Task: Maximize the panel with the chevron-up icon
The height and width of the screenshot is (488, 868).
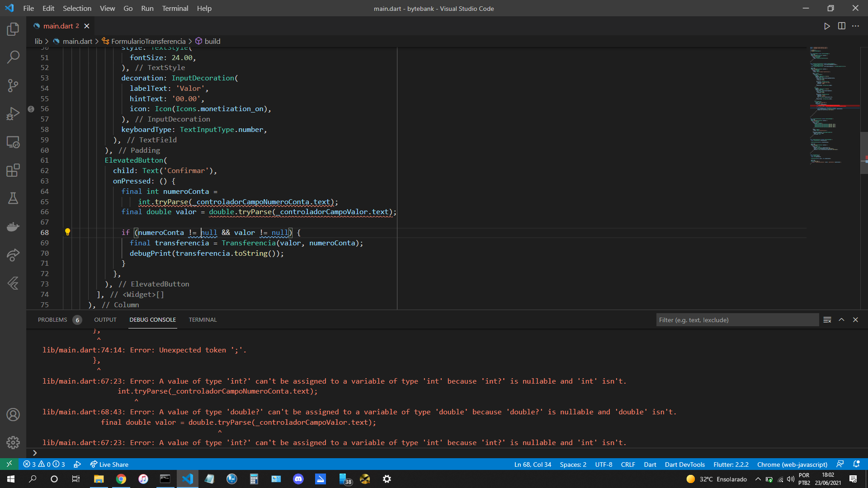Action: click(x=841, y=320)
